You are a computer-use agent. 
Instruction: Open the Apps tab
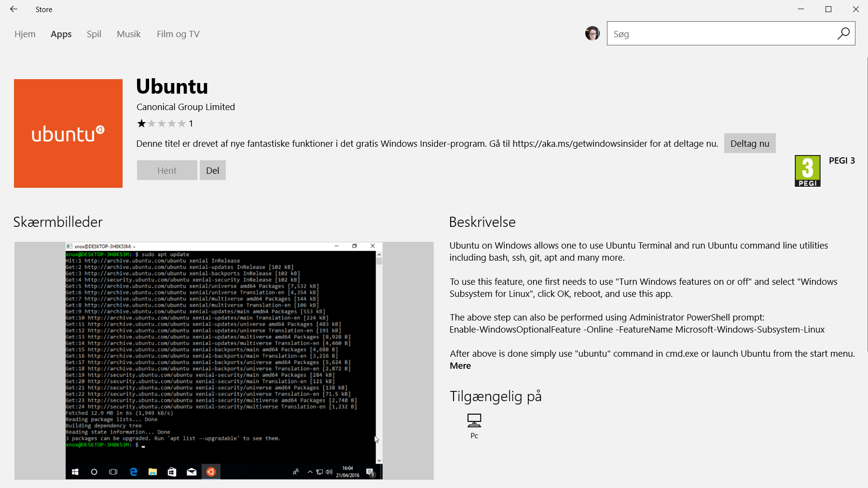point(61,34)
